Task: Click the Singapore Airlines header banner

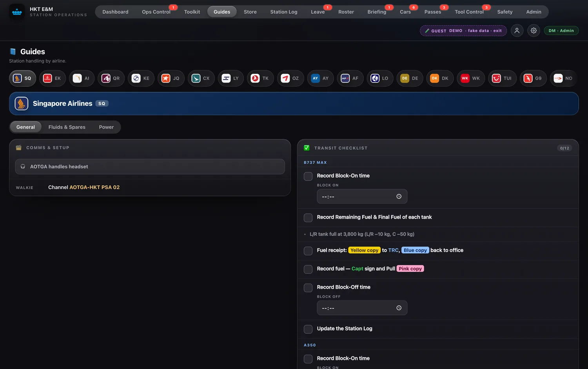Action: (x=294, y=103)
